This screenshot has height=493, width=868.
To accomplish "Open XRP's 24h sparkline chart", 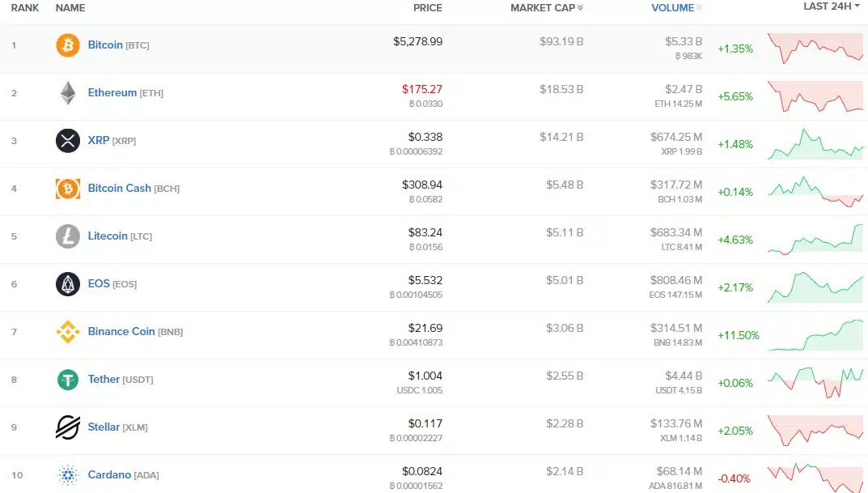I will (815, 144).
